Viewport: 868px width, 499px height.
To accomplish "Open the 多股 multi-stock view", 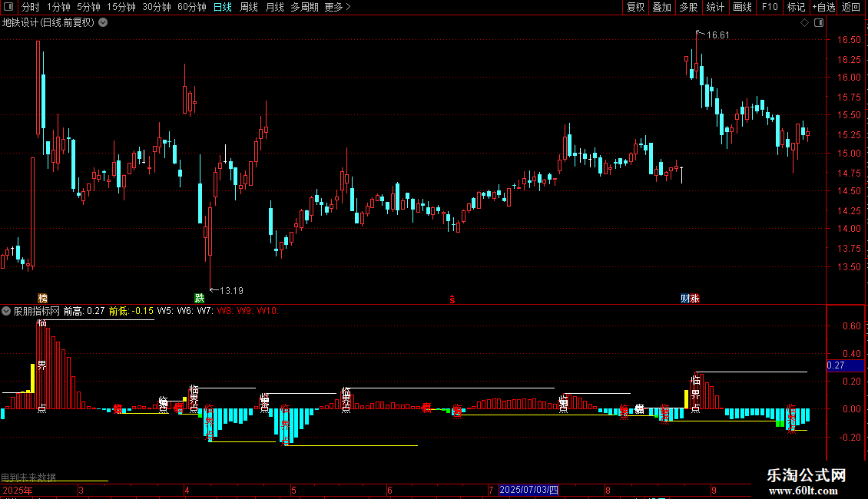I will [x=688, y=7].
